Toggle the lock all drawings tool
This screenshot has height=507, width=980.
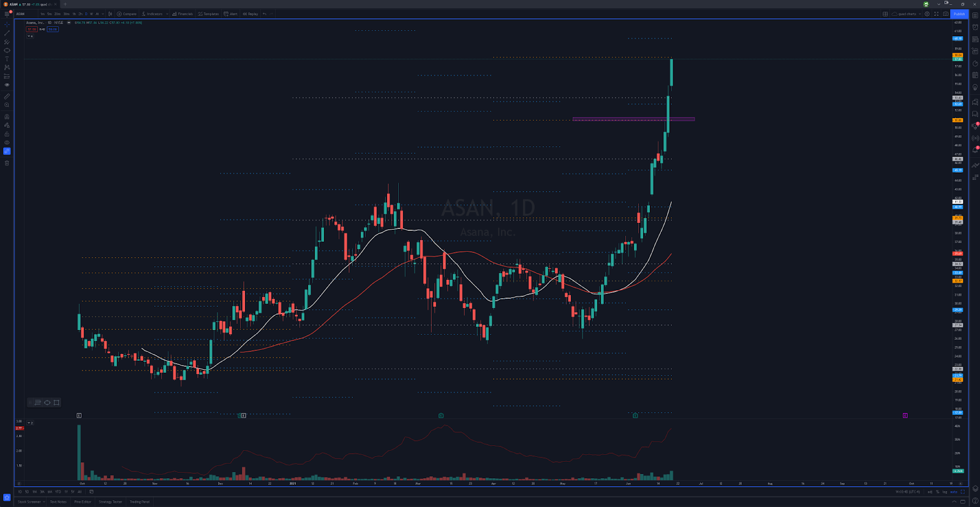(7, 134)
